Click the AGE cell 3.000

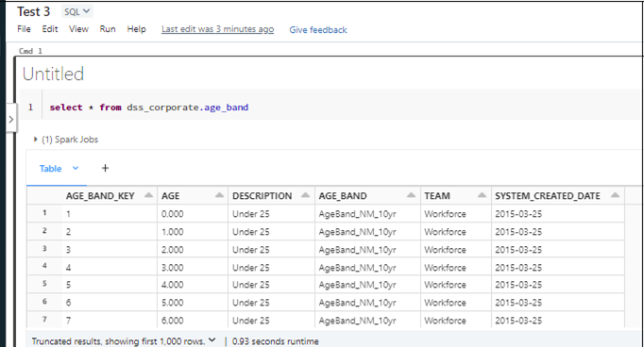173,268
